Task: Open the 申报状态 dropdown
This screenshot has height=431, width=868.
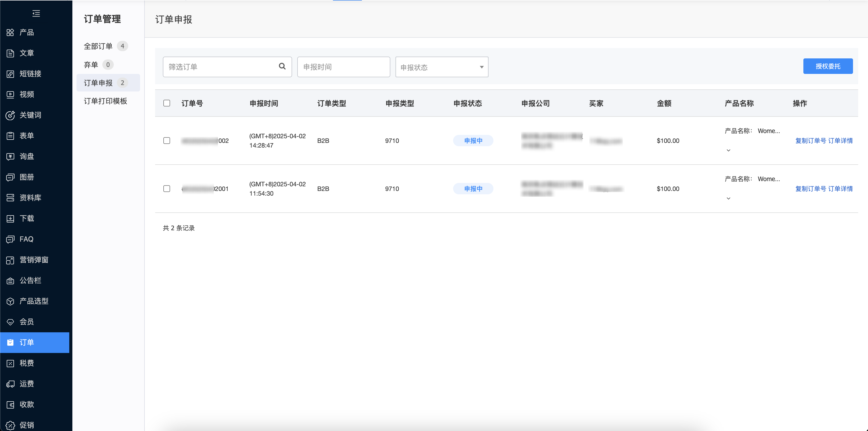Action: pos(441,67)
